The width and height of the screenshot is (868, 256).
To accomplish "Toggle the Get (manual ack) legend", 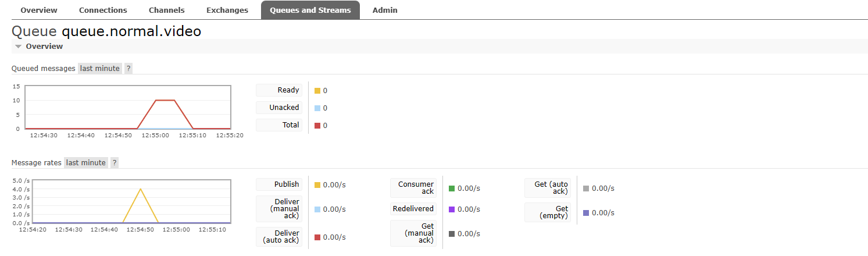I will [x=413, y=233].
